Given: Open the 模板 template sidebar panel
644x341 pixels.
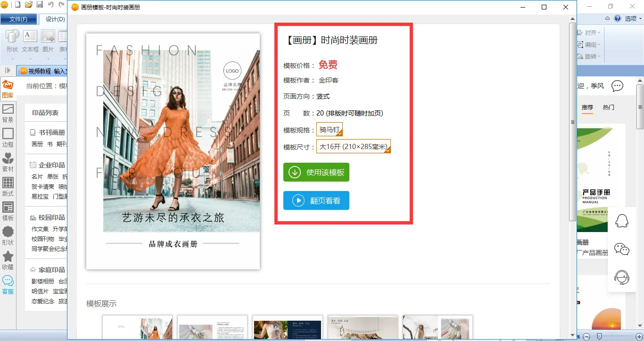Looking at the screenshot, I should 8,212.
